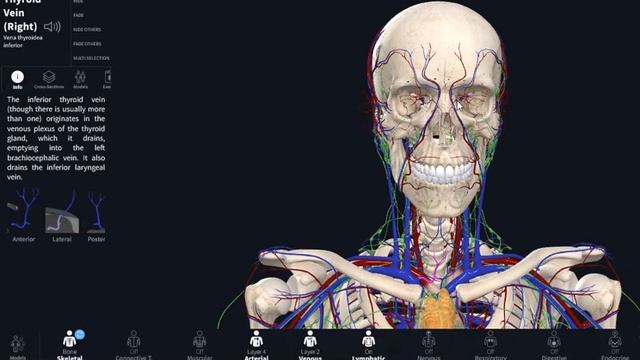
Task: Turn on the Endocrine system
Action: pos(615,345)
